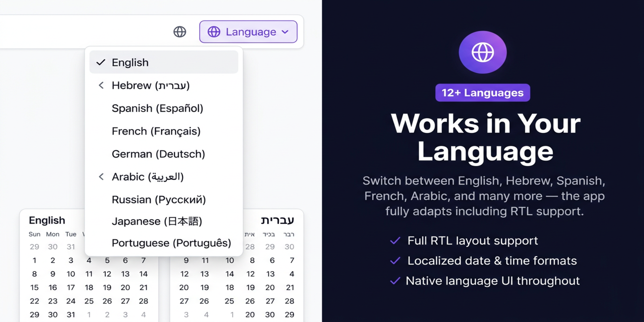Select day 15 in the English calendar
This screenshot has height=322, width=644.
click(x=34, y=287)
